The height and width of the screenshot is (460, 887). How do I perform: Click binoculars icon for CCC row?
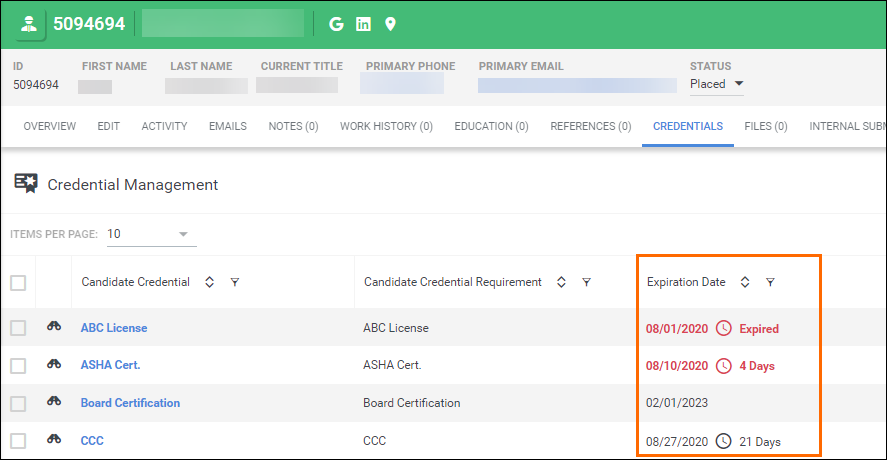[54, 438]
